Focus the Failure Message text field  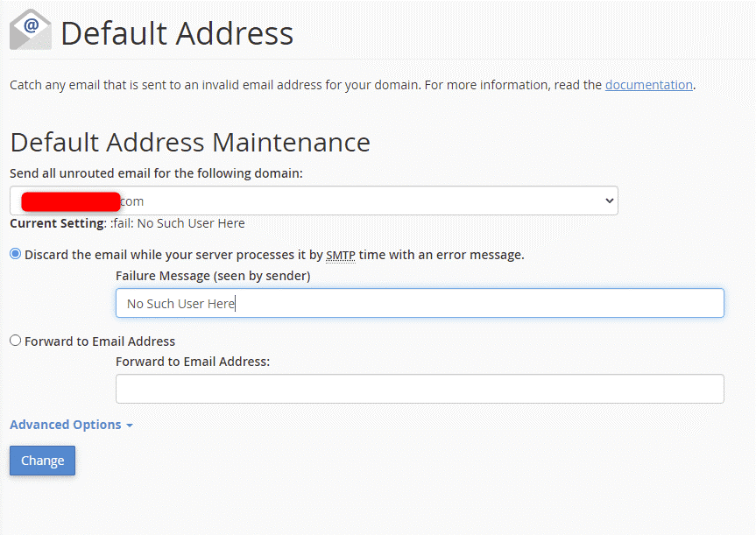tap(420, 303)
